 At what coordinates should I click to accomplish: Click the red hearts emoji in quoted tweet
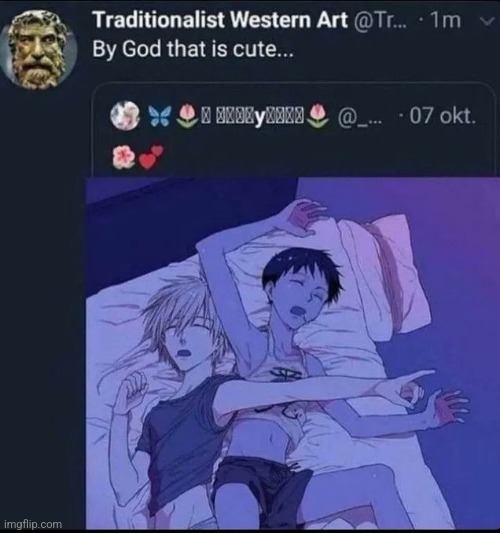click(151, 157)
